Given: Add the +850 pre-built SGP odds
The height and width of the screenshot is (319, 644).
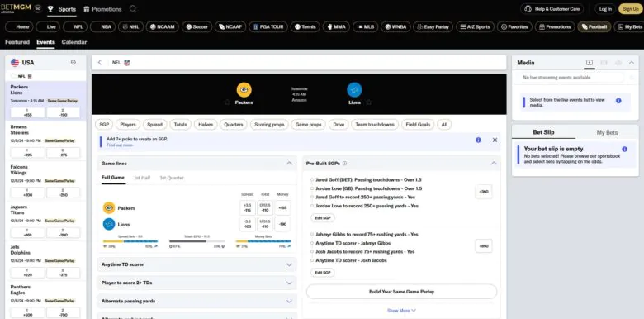Looking at the screenshot, I should pyautogui.click(x=483, y=245).
